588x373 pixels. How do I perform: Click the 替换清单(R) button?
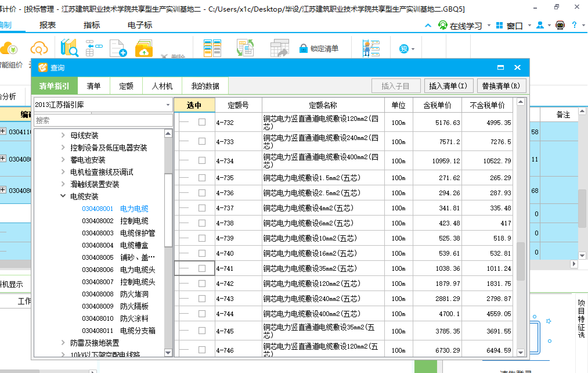502,86
